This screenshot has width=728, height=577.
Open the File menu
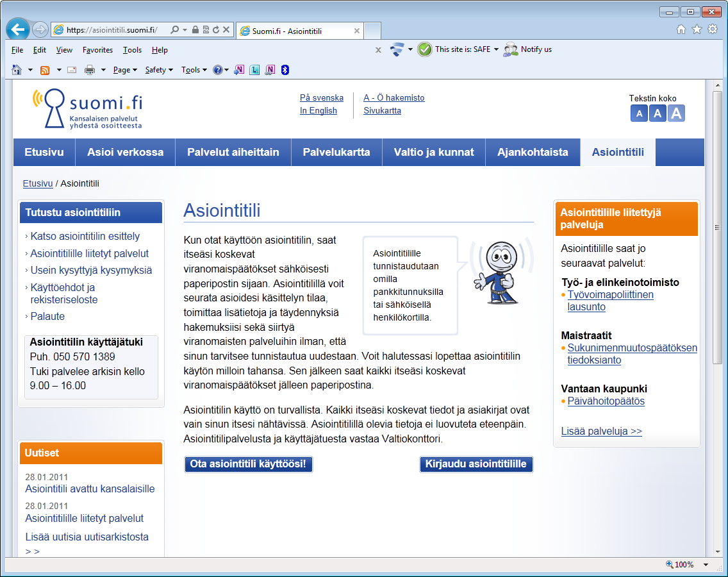pos(17,50)
